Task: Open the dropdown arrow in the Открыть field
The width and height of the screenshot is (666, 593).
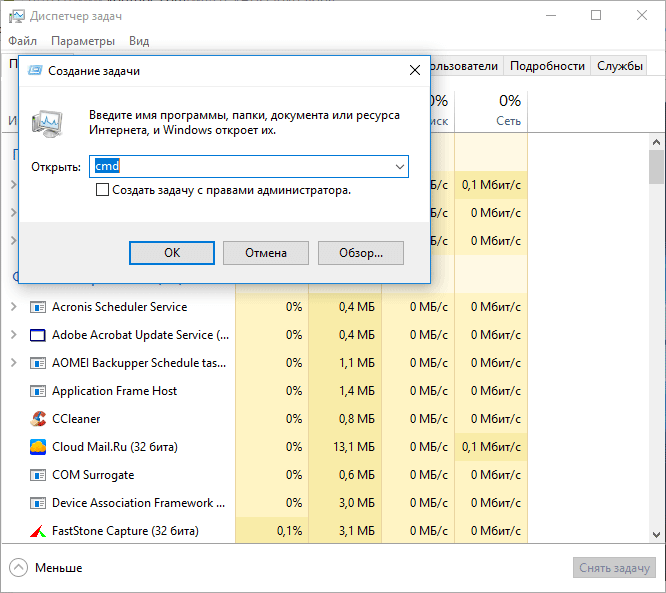Action: pyautogui.click(x=399, y=167)
